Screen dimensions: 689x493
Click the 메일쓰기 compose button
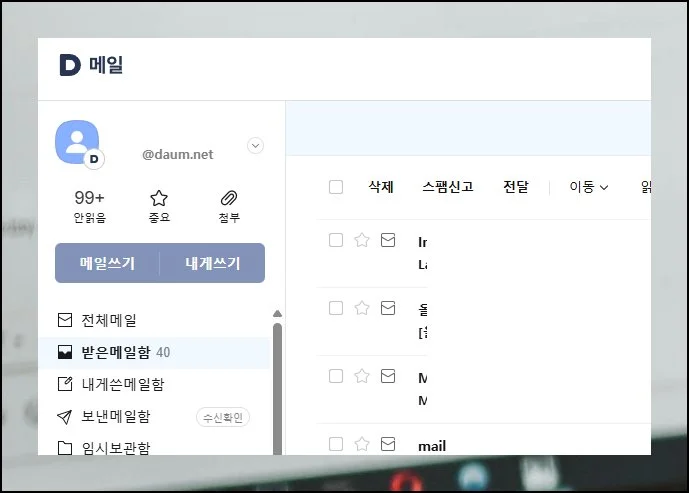[x=107, y=264]
